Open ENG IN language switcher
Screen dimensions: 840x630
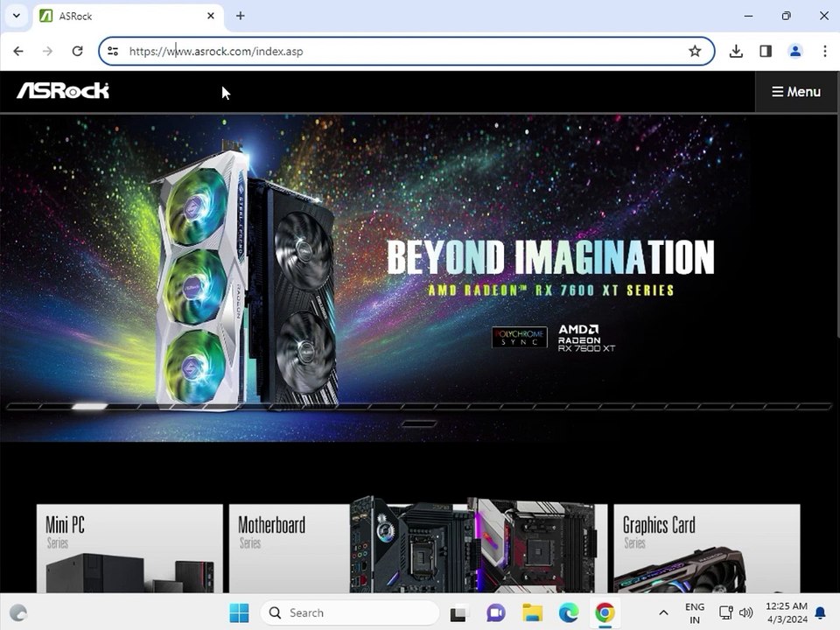[x=695, y=612]
